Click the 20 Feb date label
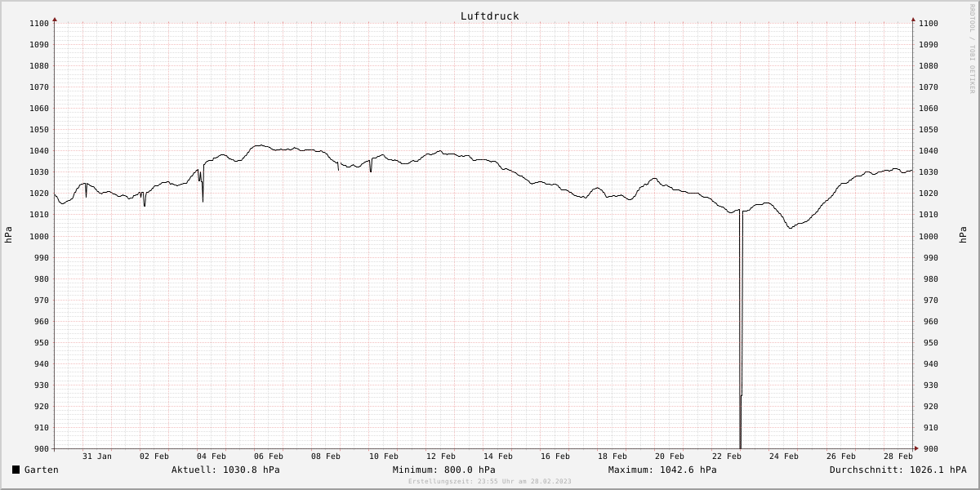The image size is (980, 490). point(670,456)
